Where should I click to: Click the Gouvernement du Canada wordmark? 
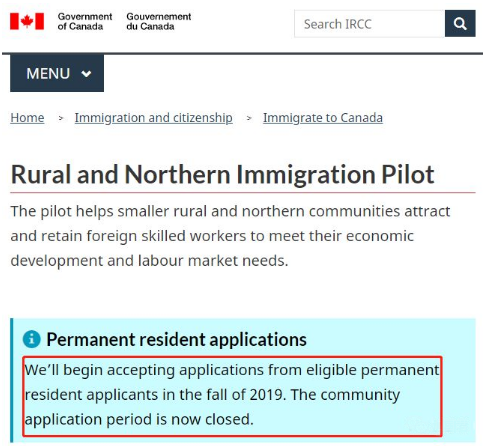pos(159,21)
